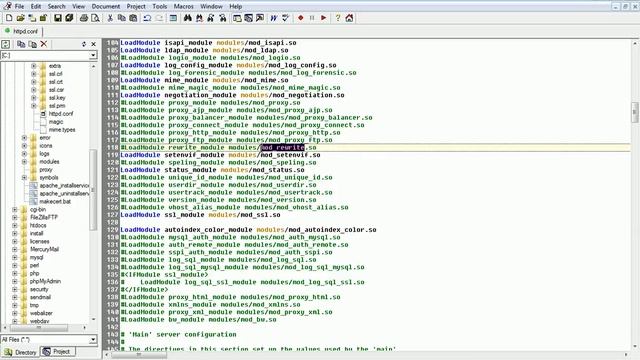Select the mime.types file in tree

(x=62, y=130)
